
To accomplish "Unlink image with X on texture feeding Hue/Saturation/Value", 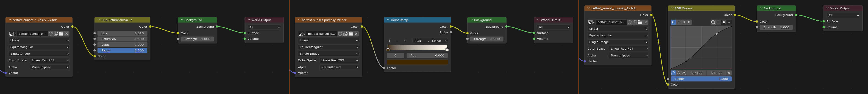I will coord(67,34).
